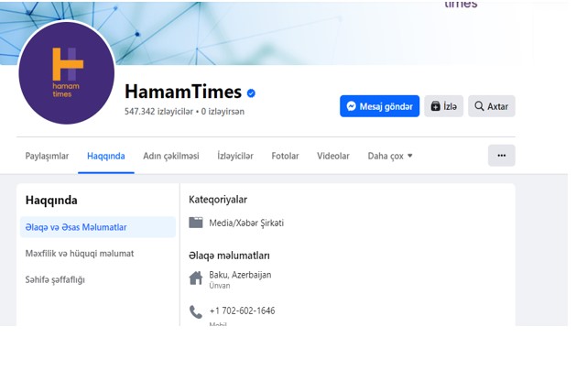Switch to the Paylaşımlar tab
Image resolution: width=587 pixels, height=392 pixels.
pos(47,156)
